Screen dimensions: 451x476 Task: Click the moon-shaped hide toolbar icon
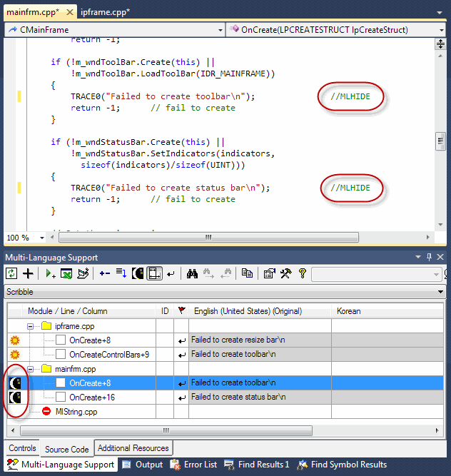pos(138,273)
